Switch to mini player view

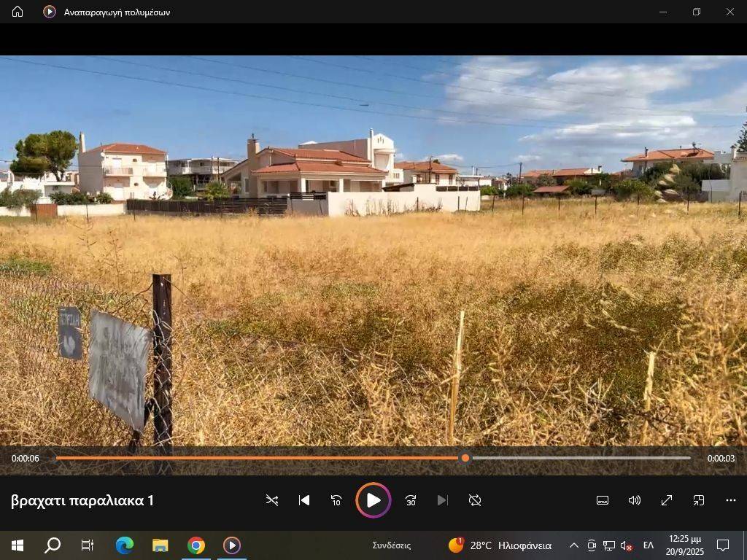699,500
